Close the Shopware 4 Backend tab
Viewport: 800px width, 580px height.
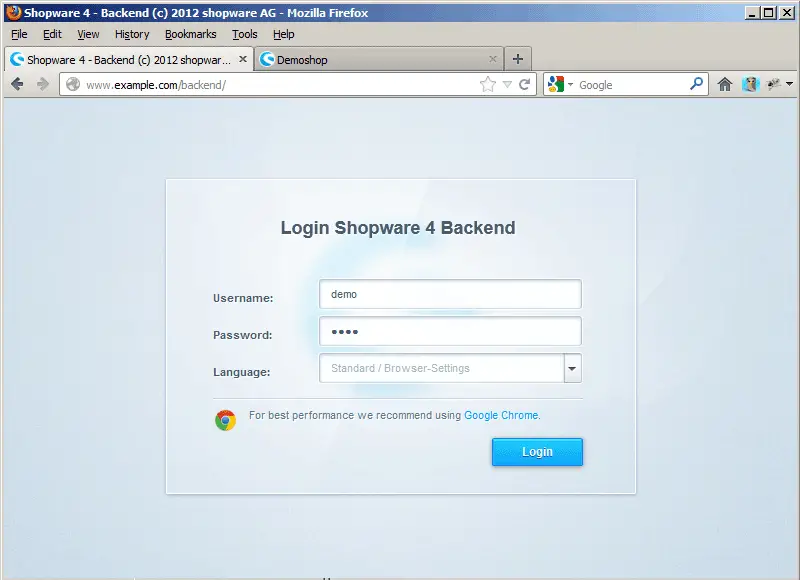[x=243, y=59]
